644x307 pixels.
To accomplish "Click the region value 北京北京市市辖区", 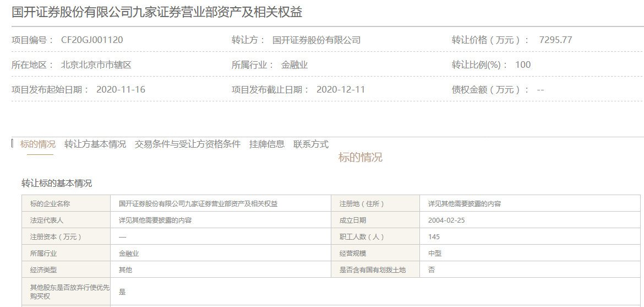I will click(x=96, y=65).
